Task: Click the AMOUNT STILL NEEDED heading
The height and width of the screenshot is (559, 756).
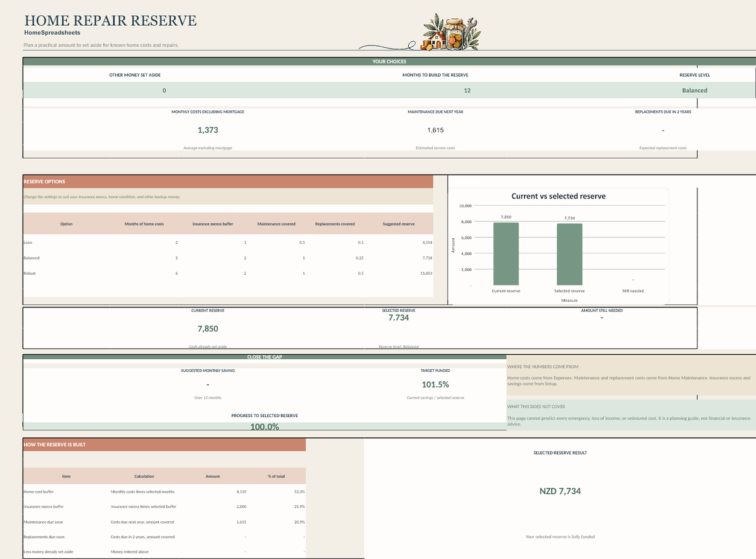Action: [x=602, y=310]
